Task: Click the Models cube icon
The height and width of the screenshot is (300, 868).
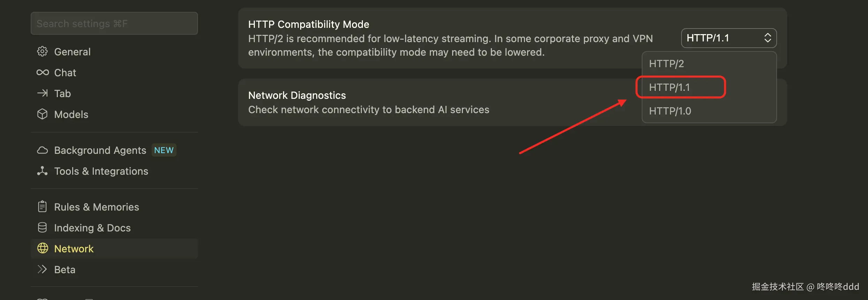Action: tap(42, 114)
